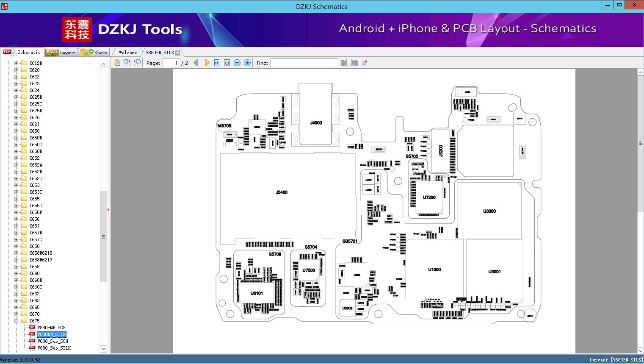Click the side panel collapse arrow

(108, 209)
